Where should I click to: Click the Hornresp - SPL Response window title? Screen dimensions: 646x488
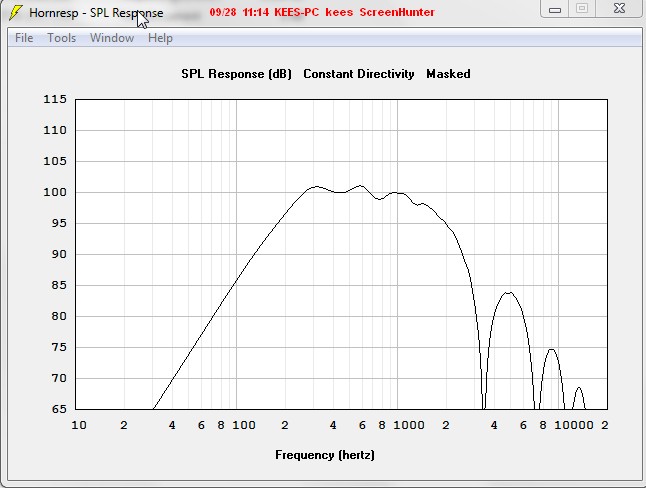tap(96, 13)
